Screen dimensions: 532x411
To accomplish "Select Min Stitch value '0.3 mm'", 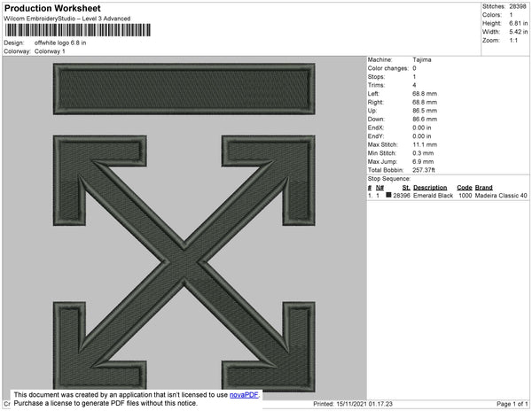I will 423,153.
